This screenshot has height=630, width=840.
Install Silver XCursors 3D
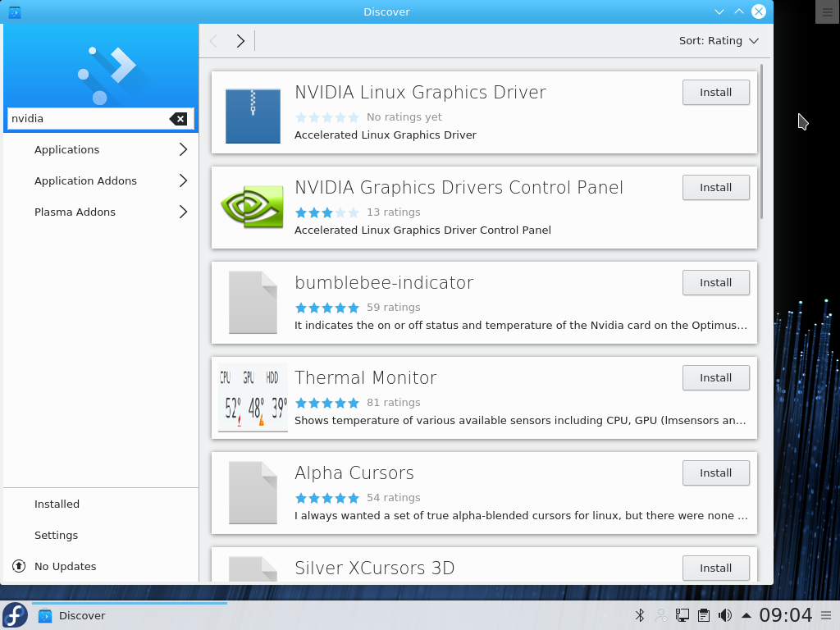coord(715,568)
